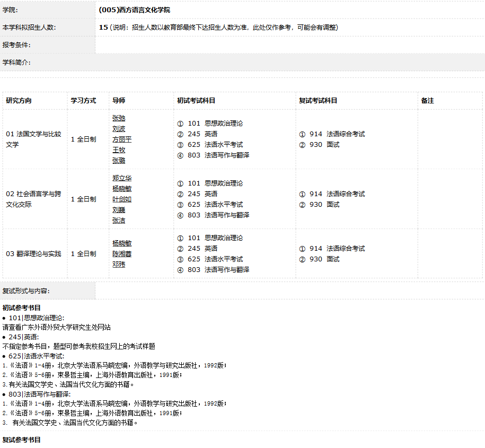The width and height of the screenshot is (485, 448).
Task: Select advisor link 王牧
Action: [119, 150]
